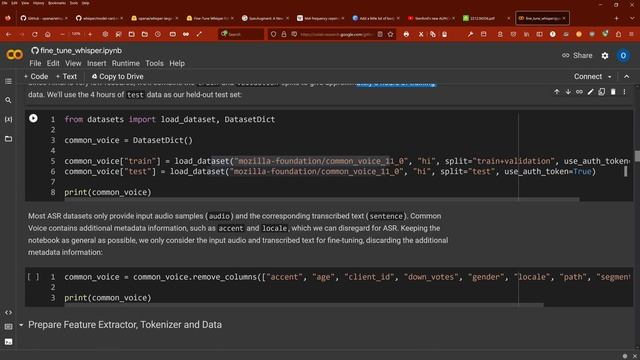Image resolution: width=640 pixels, height=360 pixels.
Task: Click Copy to Drive
Action: [x=117, y=76]
